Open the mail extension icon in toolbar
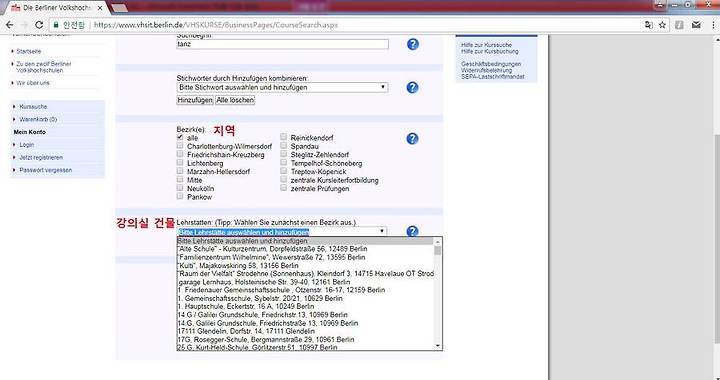This screenshot has height=380, width=720. click(x=696, y=25)
